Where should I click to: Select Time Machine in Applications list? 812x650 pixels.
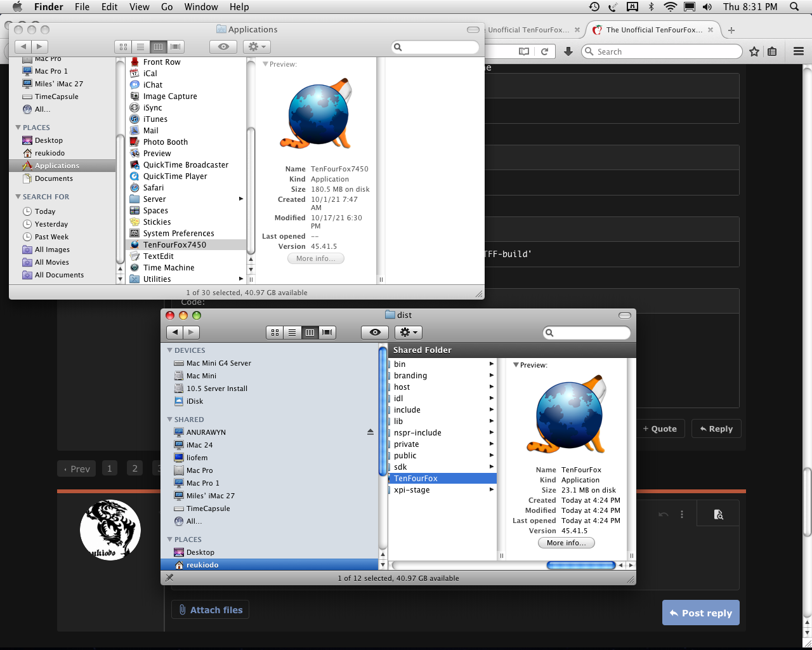(168, 268)
